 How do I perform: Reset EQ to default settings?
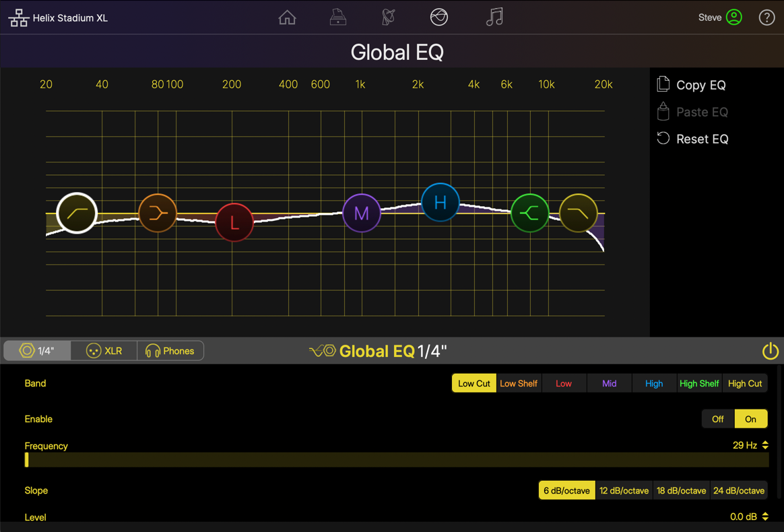point(692,139)
